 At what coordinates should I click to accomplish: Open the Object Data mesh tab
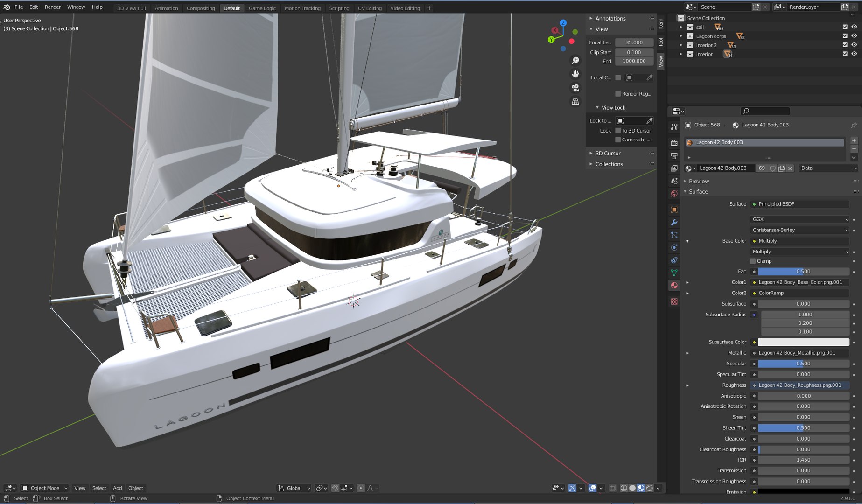(x=674, y=273)
